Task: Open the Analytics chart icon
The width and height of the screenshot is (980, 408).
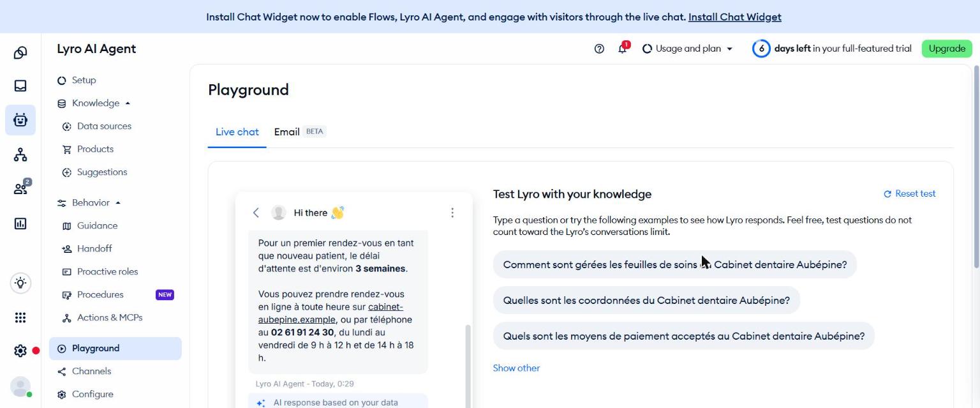Action: [20, 223]
